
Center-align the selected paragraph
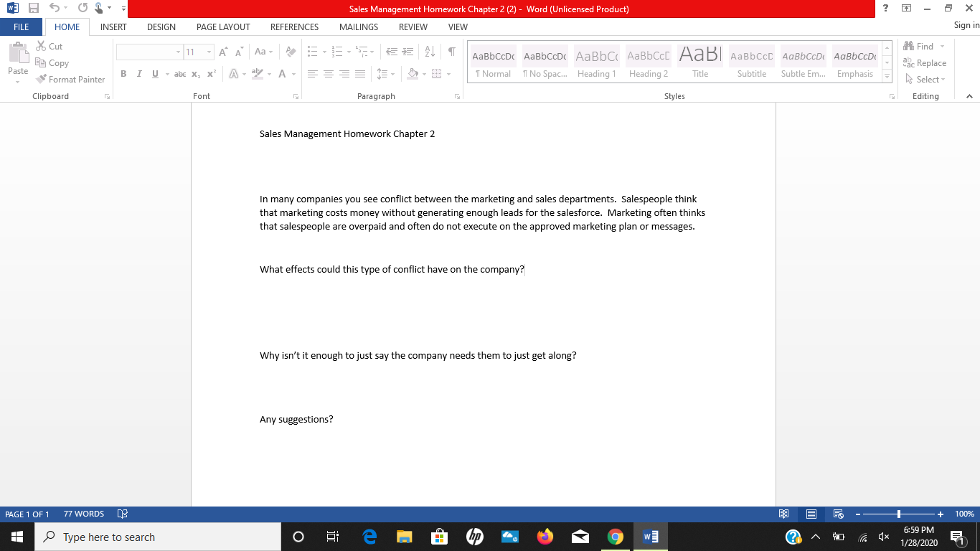329,74
